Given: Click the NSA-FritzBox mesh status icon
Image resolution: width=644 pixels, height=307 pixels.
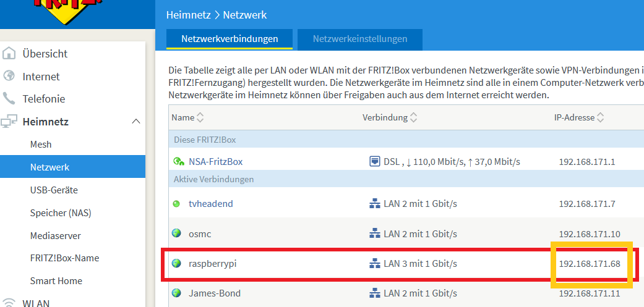Looking at the screenshot, I should click(x=178, y=162).
